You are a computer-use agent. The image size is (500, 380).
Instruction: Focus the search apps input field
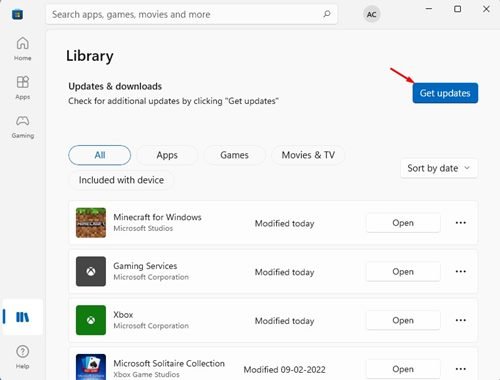coord(192,14)
